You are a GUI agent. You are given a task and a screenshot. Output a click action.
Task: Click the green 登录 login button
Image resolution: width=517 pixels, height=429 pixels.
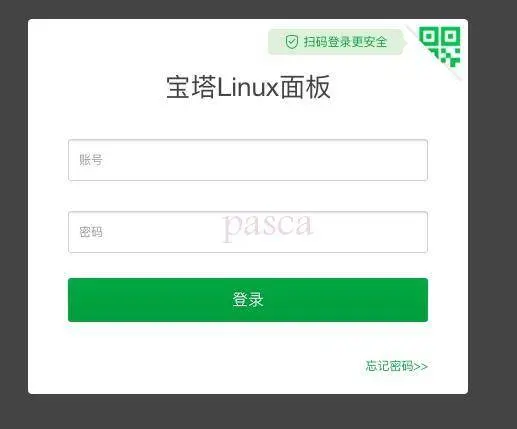(x=248, y=300)
